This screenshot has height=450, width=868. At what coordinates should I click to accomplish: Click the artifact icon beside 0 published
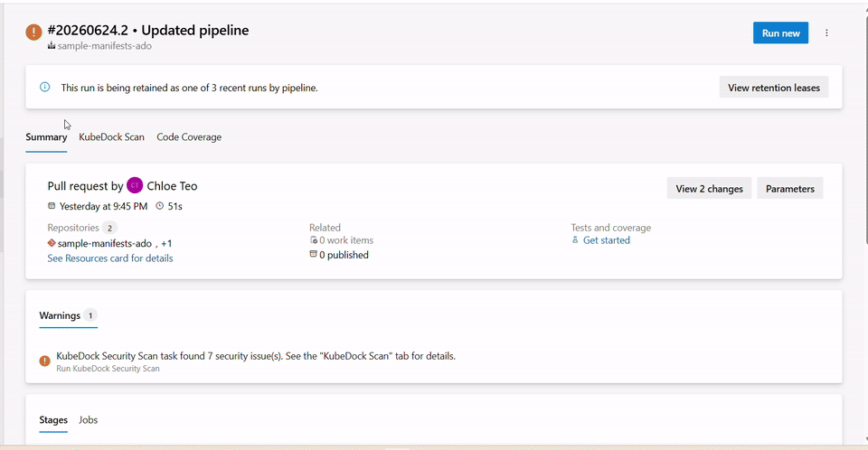[x=314, y=254]
